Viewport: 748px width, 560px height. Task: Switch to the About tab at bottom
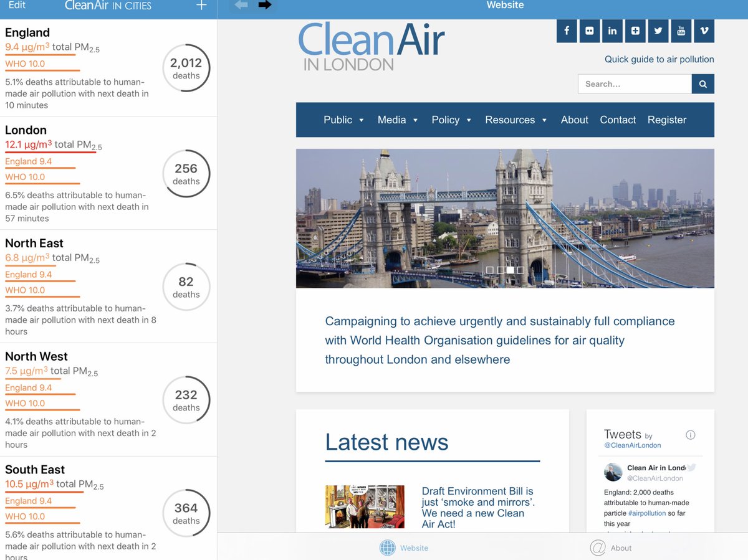tap(611, 548)
